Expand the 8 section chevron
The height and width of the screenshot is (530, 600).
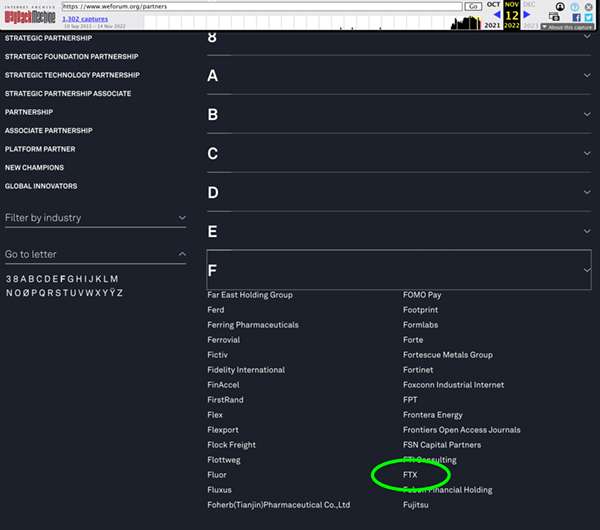[x=587, y=37]
